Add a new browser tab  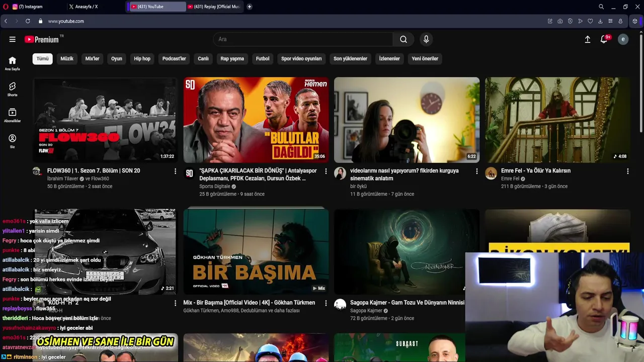pyautogui.click(x=249, y=7)
